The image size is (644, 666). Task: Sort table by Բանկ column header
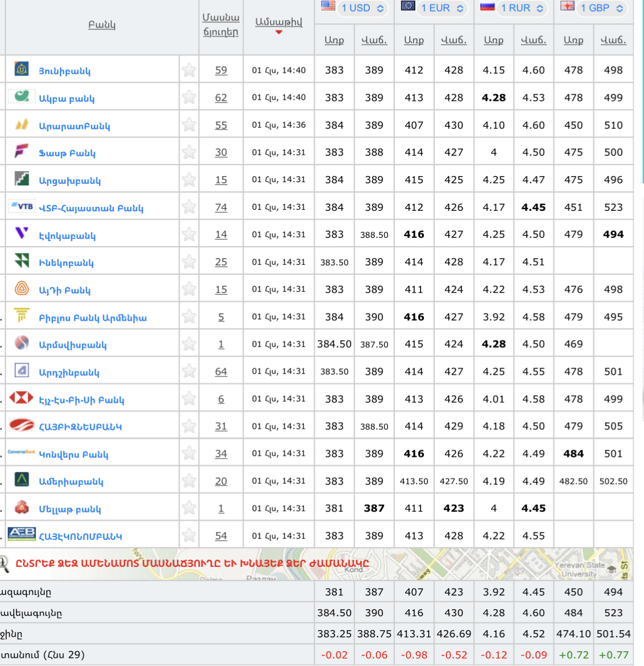pyautogui.click(x=102, y=25)
